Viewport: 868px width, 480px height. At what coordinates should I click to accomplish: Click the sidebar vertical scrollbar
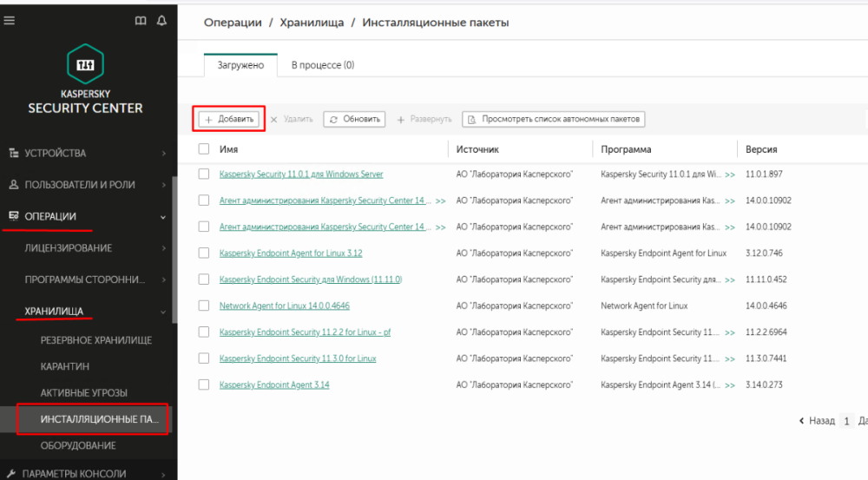click(x=175, y=250)
